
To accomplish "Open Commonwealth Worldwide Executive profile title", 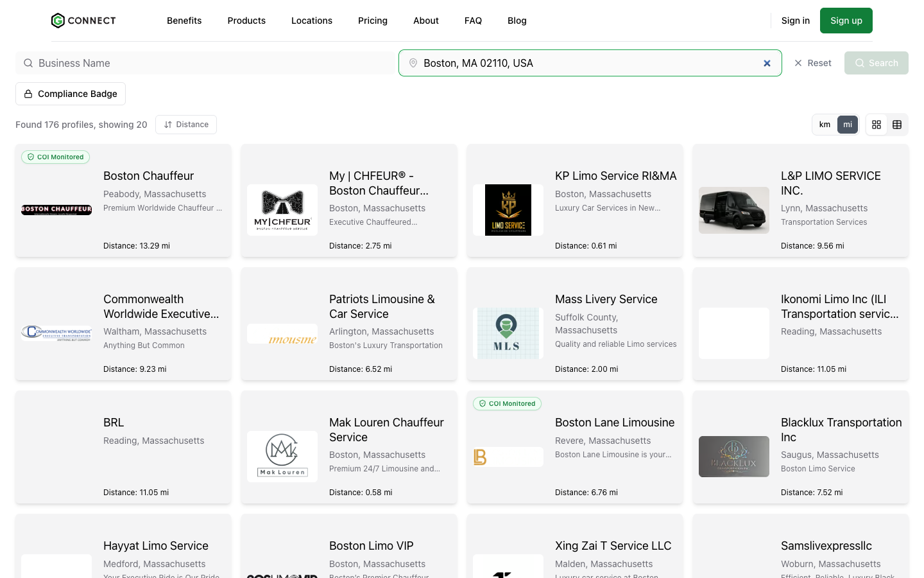I will click(161, 306).
